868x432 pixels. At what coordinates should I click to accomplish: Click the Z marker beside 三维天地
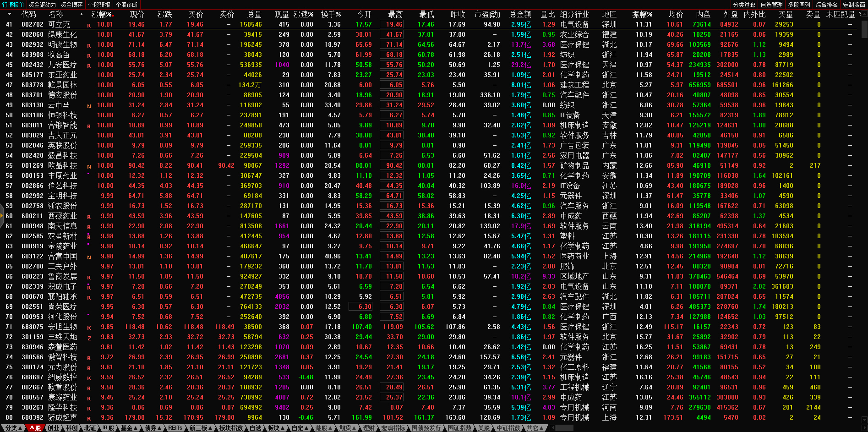89,338
